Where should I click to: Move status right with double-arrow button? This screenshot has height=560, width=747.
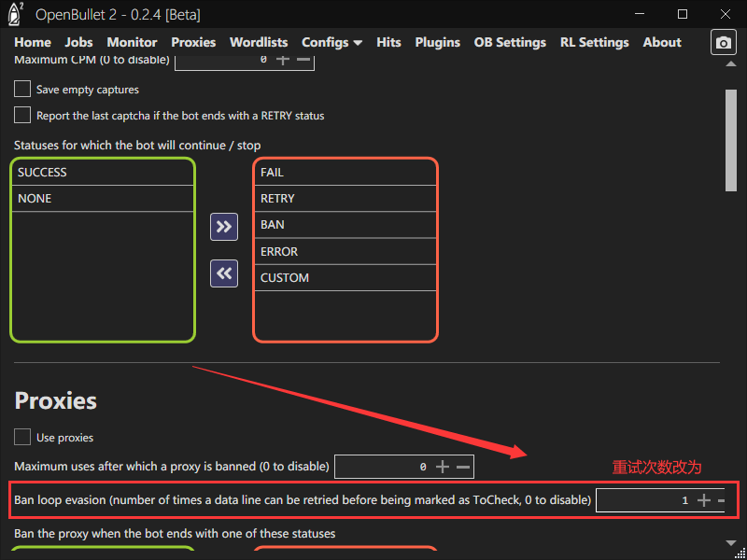(224, 227)
